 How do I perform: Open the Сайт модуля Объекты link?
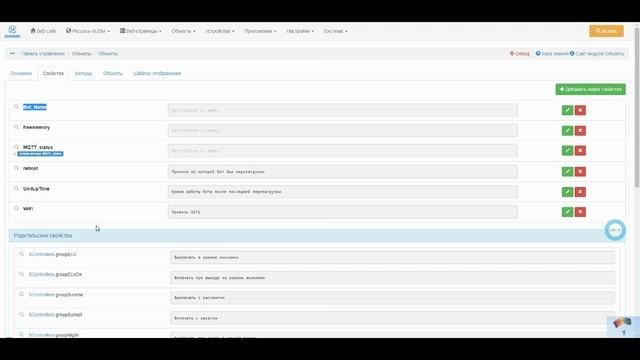click(x=597, y=53)
